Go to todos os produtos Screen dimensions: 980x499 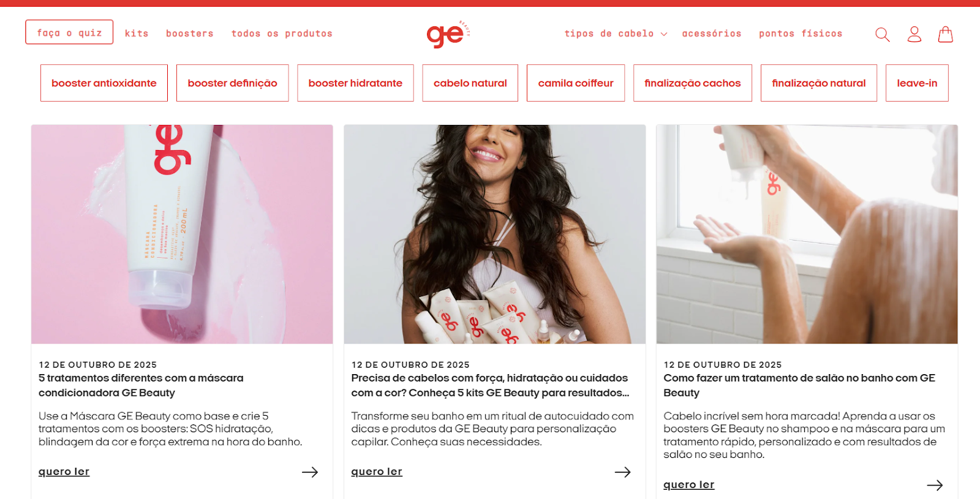(282, 34)
